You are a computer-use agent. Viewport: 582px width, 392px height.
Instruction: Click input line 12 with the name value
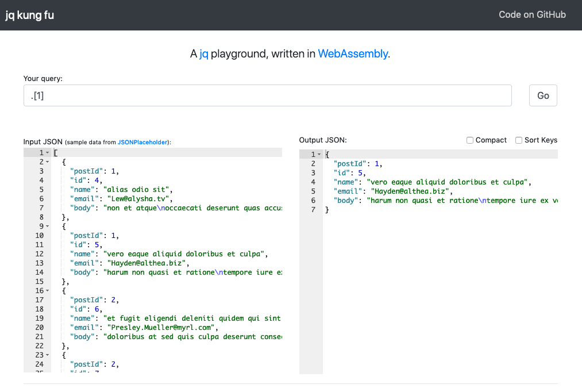(x=183, y=254)
